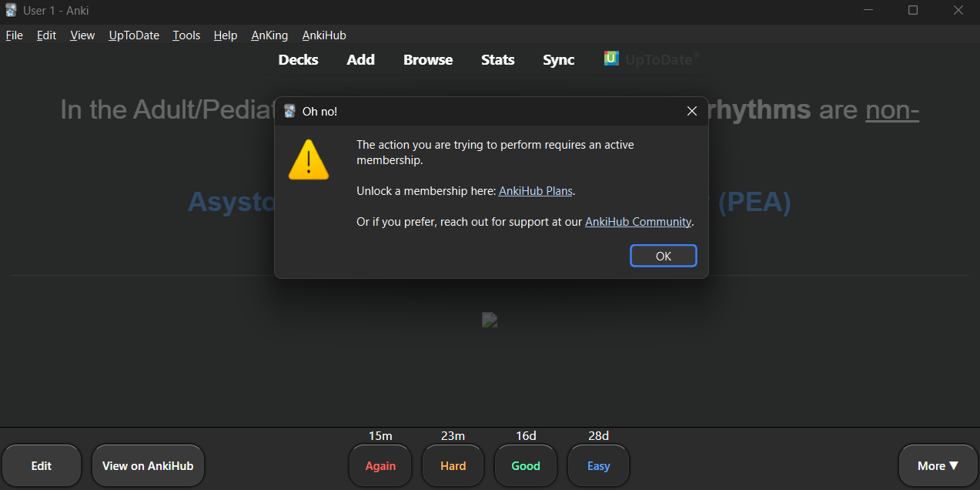Click Browse to open the card browser
The height and width of the screenshot is (490, 980).
point(428,60)
